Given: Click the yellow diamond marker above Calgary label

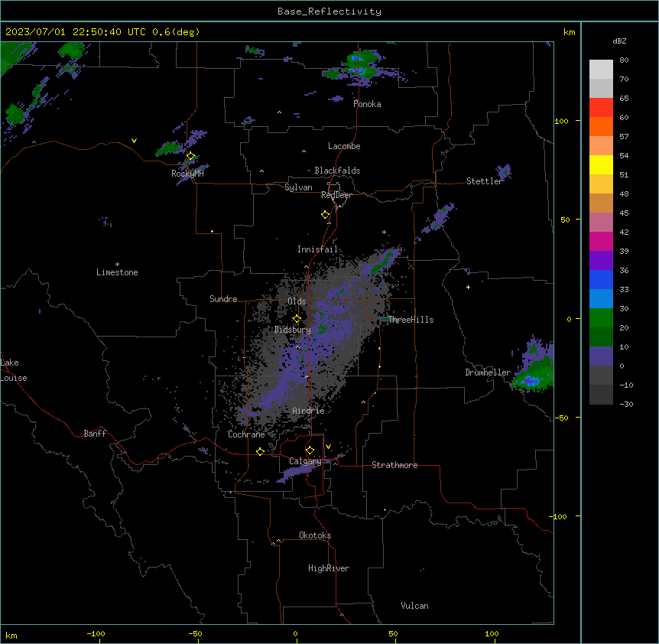Looking at the screenshot, I should tap(310, 450).
